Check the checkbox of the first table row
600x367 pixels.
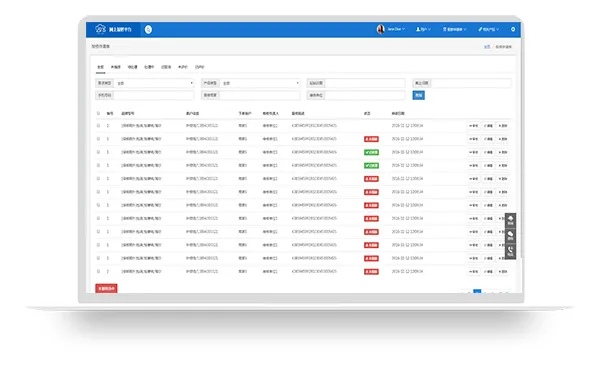tap(98, 126)
